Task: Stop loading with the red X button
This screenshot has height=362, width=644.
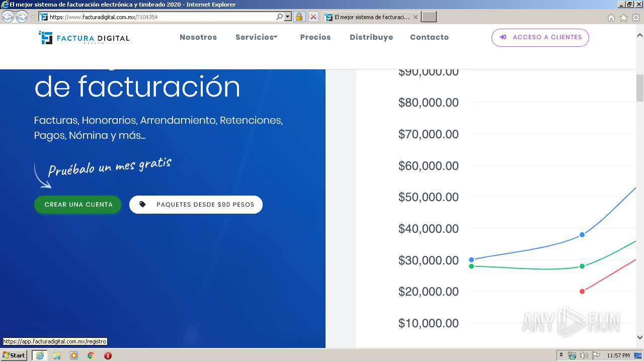Action: [x=313, y=17]
